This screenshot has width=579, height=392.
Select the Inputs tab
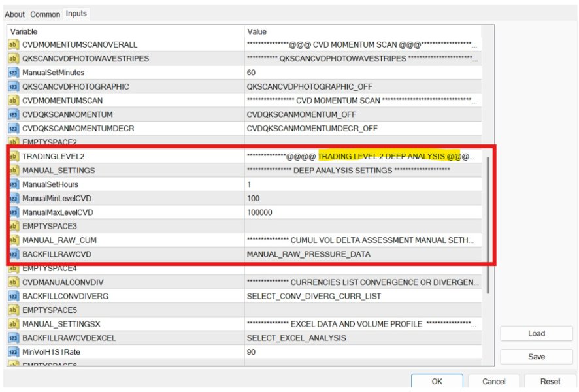click(76, 14)
